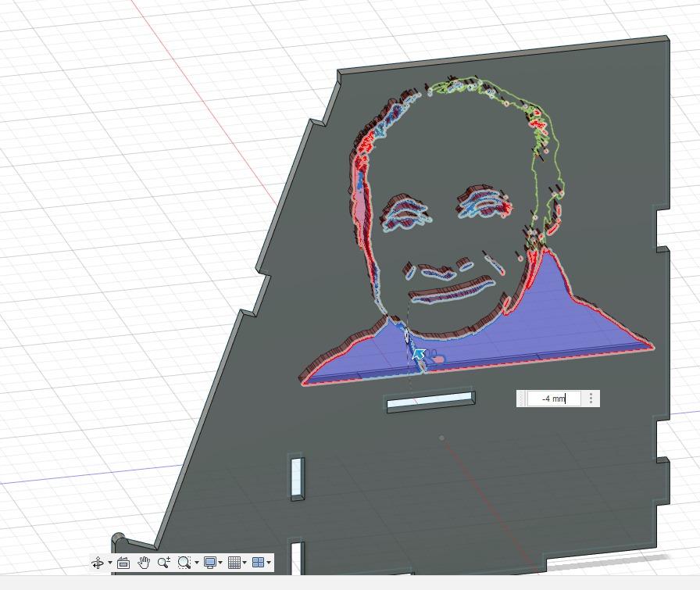Select the Zoom Window tool
Image resolution: width=700 pixels, height=590 pixels.
tap(184, 563)
